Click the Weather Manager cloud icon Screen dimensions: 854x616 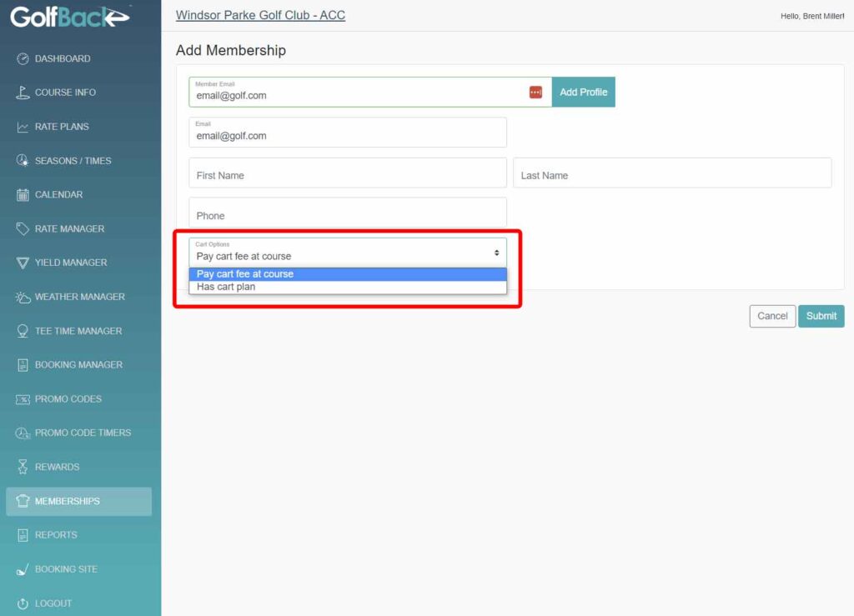(23, 297)
